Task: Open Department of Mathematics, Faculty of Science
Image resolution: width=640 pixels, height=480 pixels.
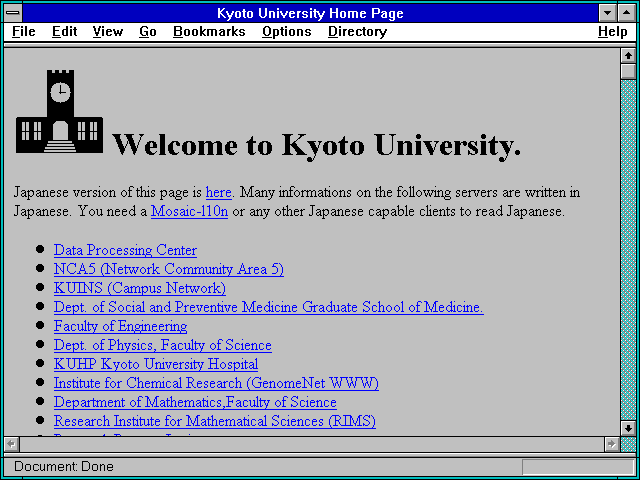Action: [195, 402]
